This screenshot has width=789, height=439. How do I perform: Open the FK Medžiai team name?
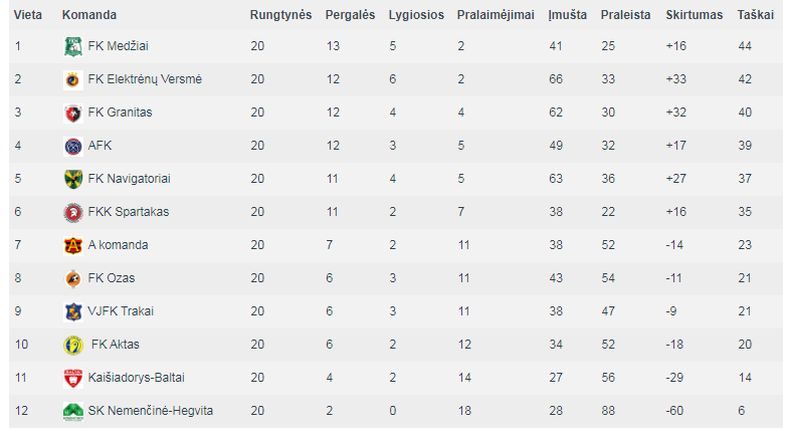click(118, 46)
